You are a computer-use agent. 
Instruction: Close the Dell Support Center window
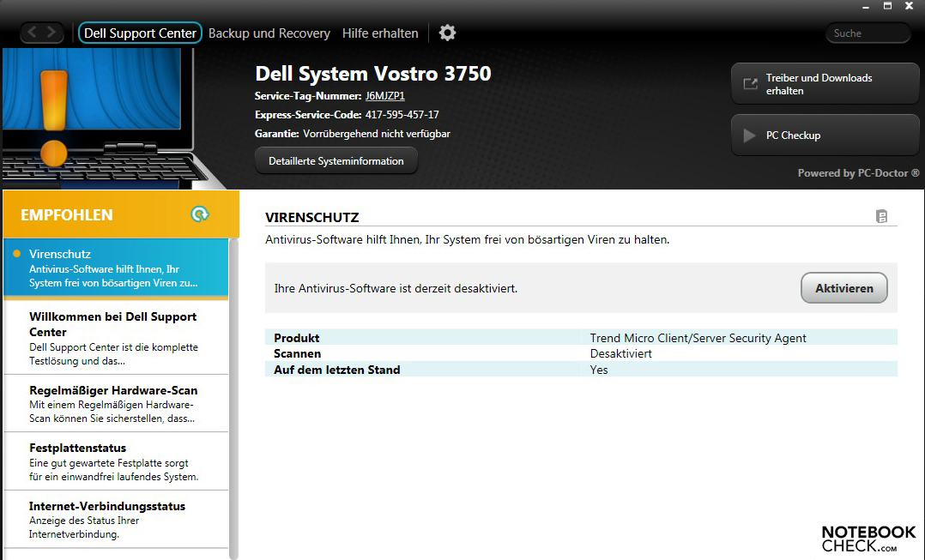[x=909, y=6]
